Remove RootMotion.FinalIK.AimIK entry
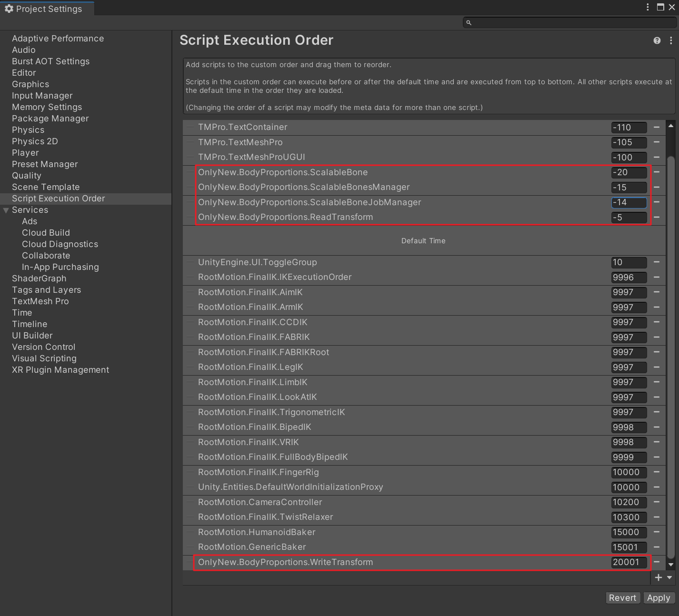The width and height of the screenshot is (679, 616). pos(657,292)
